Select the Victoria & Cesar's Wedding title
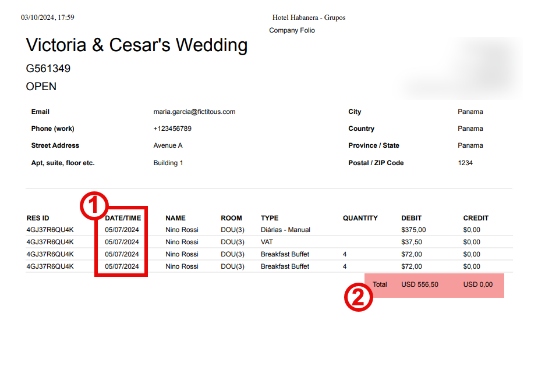 pos(137,45)
